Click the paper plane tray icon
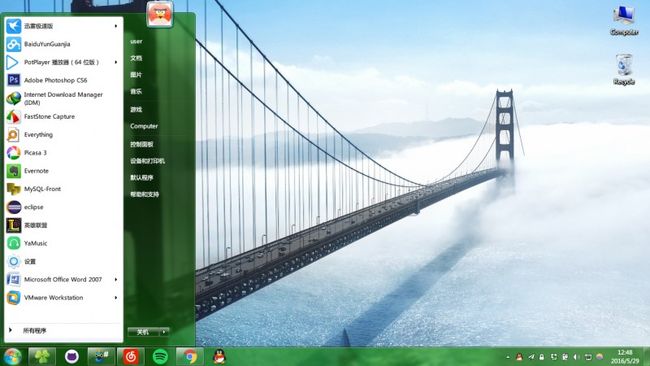 [x=531, y=357]
